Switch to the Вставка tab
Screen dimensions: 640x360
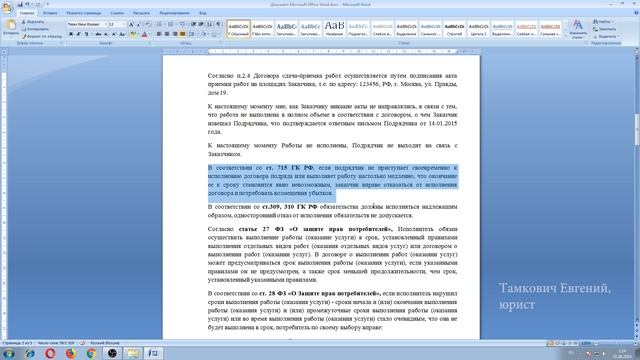[50, 13]
